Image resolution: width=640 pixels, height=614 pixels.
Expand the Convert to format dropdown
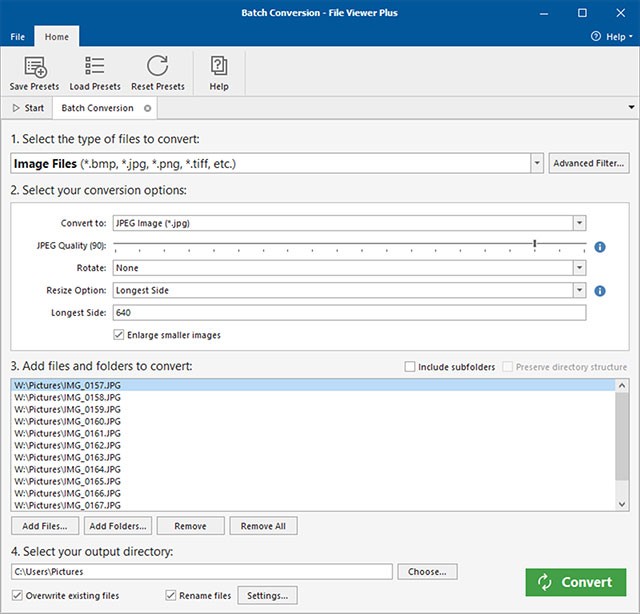click(x=579, y=223)
